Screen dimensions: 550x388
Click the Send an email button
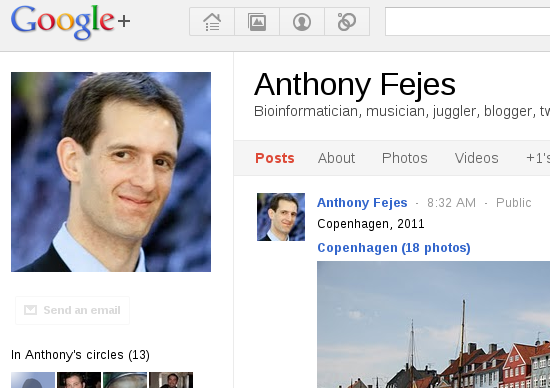point(72,310)
